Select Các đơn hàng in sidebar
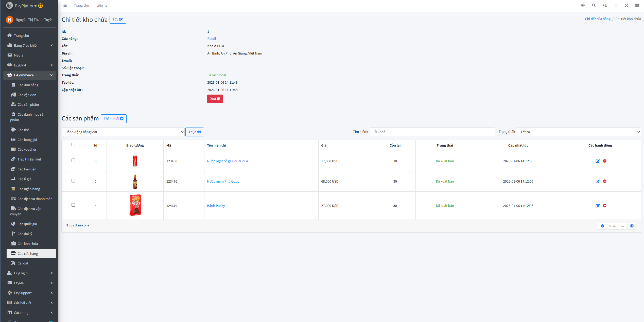The height and width of the screenshot is (322, 644). point(28,85)
